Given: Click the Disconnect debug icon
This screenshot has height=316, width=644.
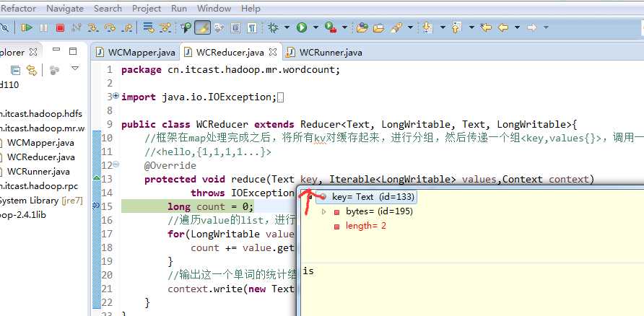Looking at the screenshot, I should (77, 28).
